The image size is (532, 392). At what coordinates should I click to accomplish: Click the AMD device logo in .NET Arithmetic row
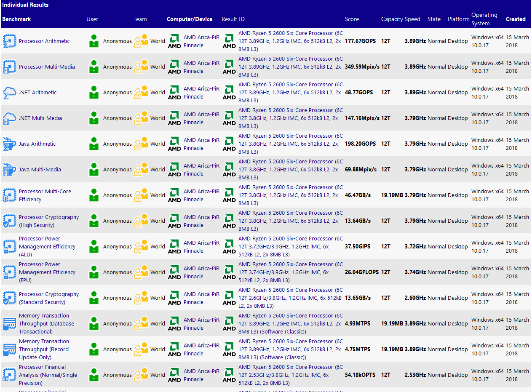(174, 93)
